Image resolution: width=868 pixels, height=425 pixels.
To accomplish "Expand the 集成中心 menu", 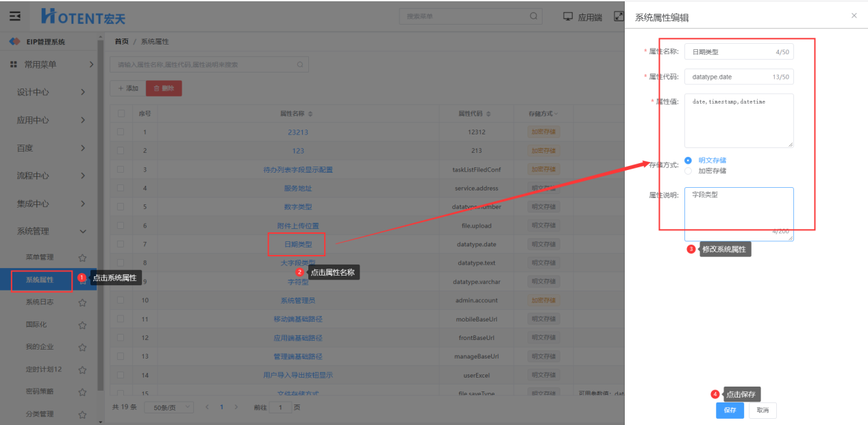I will (x=83, y=204).
